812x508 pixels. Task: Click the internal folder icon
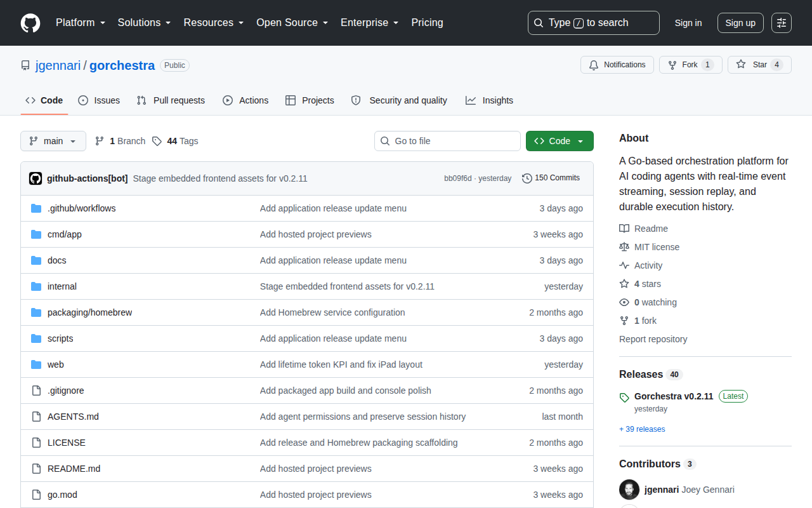(x=36, y=286)
